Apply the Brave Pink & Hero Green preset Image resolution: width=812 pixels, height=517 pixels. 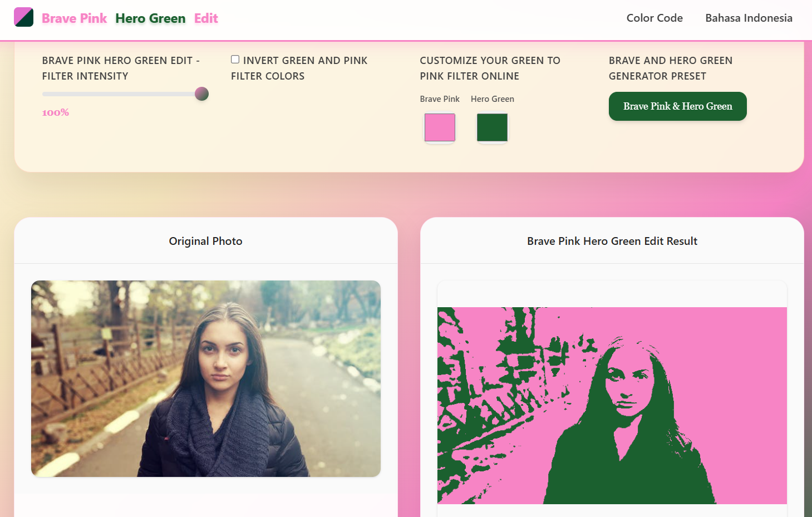pos(677,106)
